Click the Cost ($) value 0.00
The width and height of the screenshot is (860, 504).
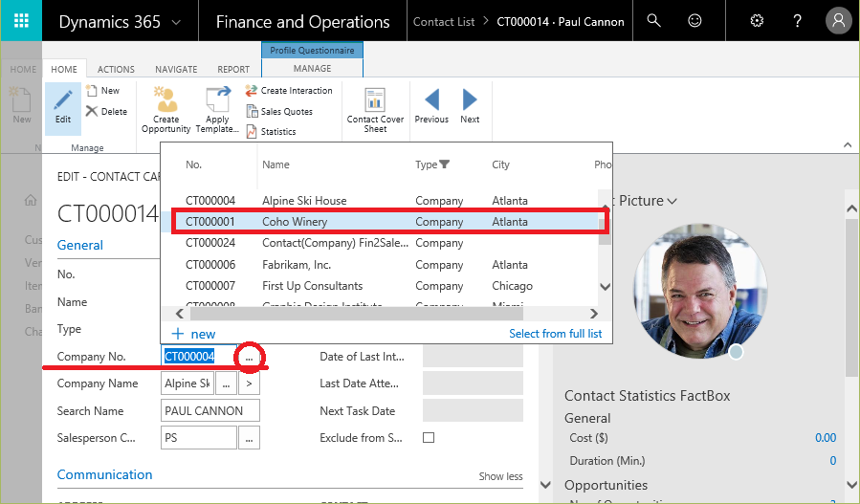point(826,438)
